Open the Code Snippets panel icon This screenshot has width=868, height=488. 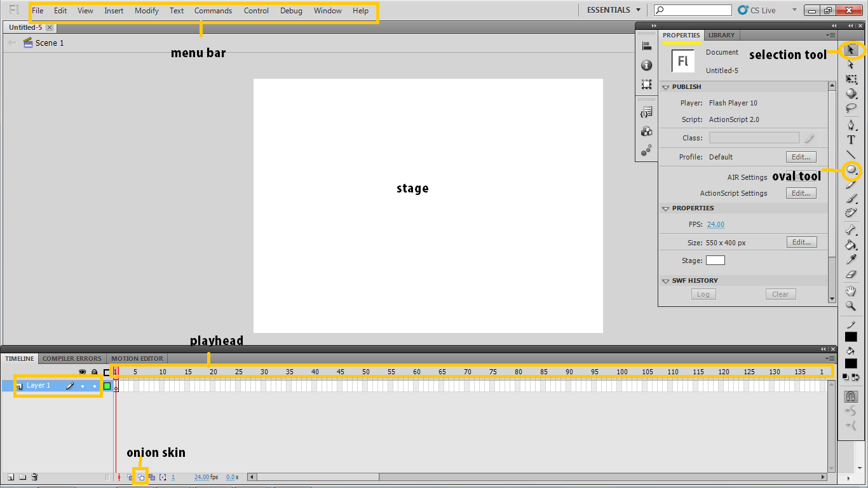click(x=647, y=112)
